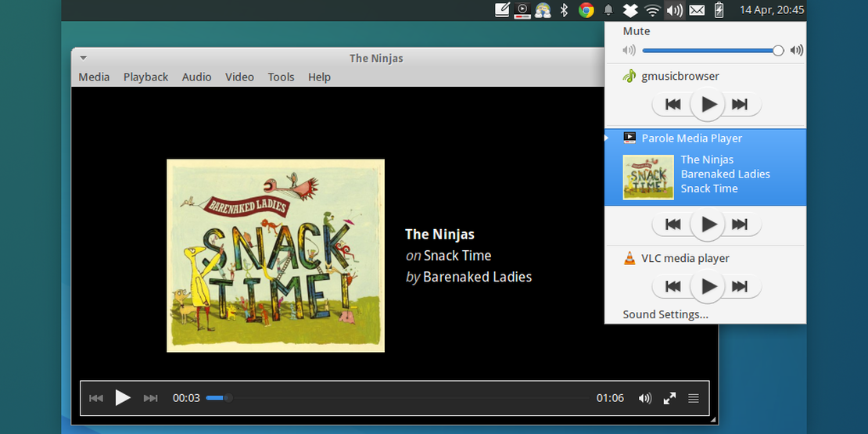
Task: Open the Help menu
Action: (x=319, y=77)
